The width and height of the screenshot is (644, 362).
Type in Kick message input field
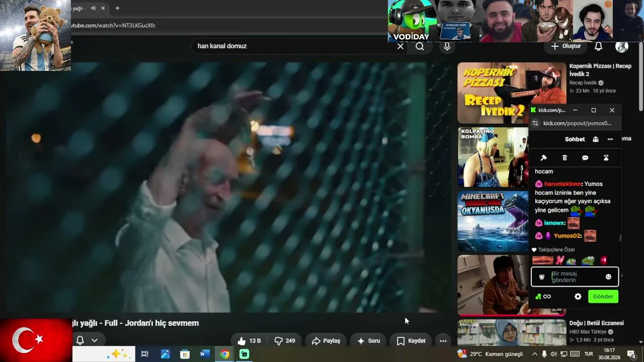pyautogui.click(x=575, y=277)
